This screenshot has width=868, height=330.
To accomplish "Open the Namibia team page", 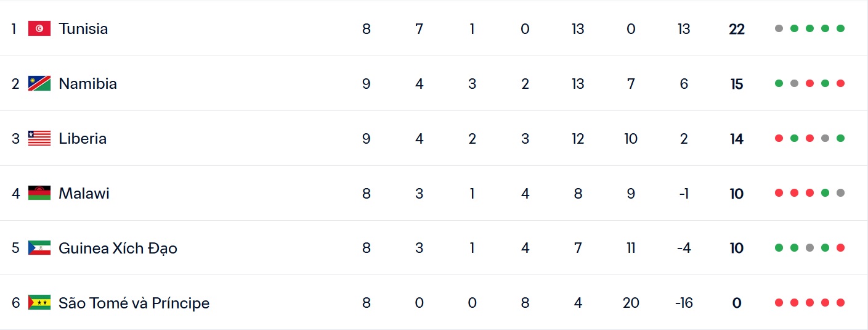I will tap(87, 83).
